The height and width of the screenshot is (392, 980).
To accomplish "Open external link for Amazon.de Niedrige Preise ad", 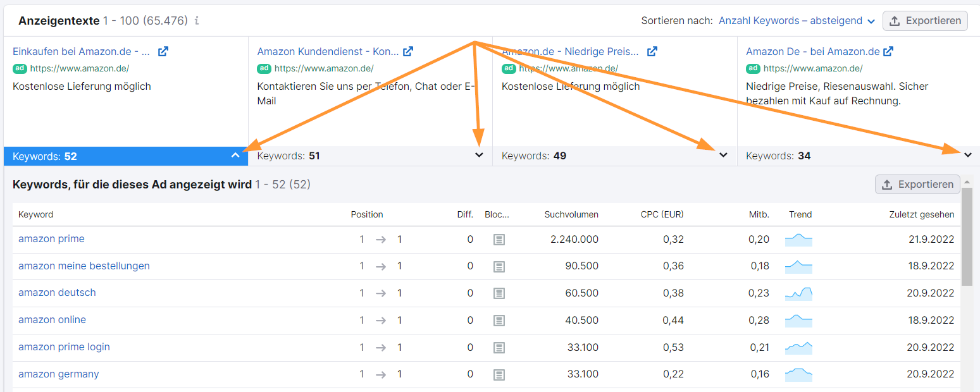I will pos(652,51).
